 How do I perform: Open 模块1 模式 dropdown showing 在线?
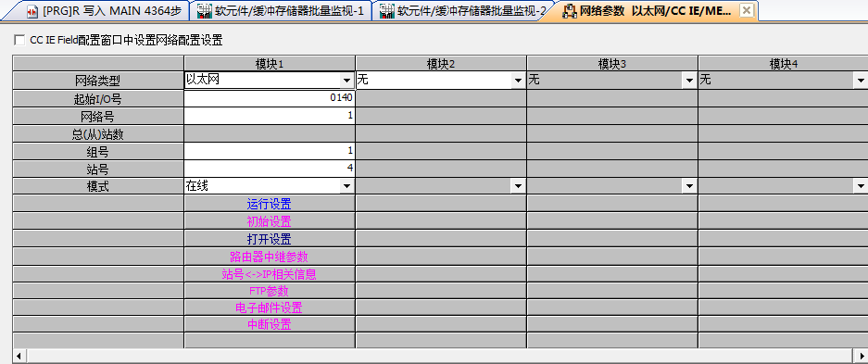(x=346, y=186)
